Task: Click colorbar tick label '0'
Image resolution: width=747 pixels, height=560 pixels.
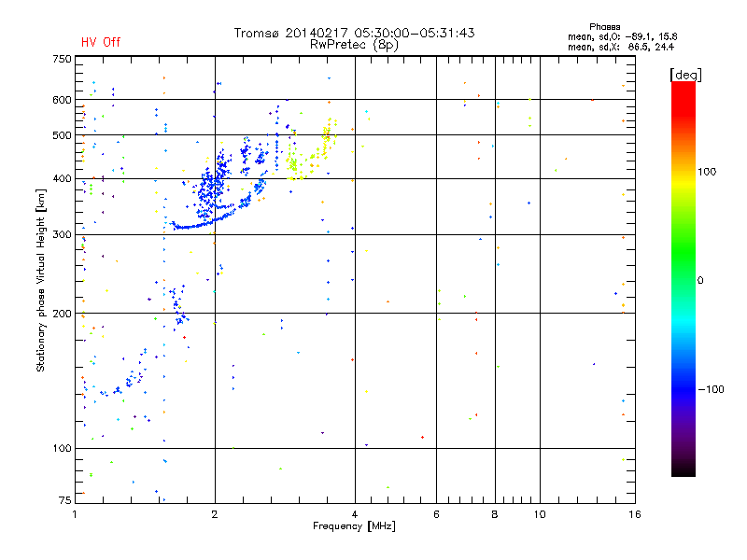Action: tap(700, 280)
